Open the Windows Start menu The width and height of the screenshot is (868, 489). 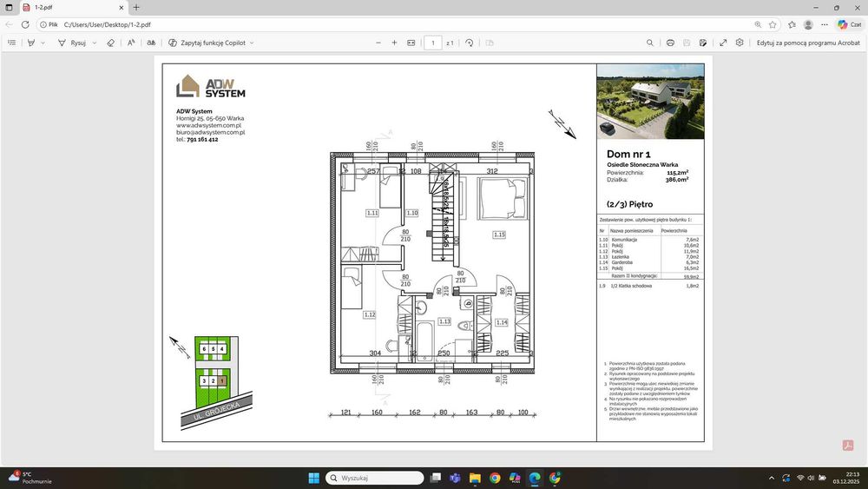313,478
